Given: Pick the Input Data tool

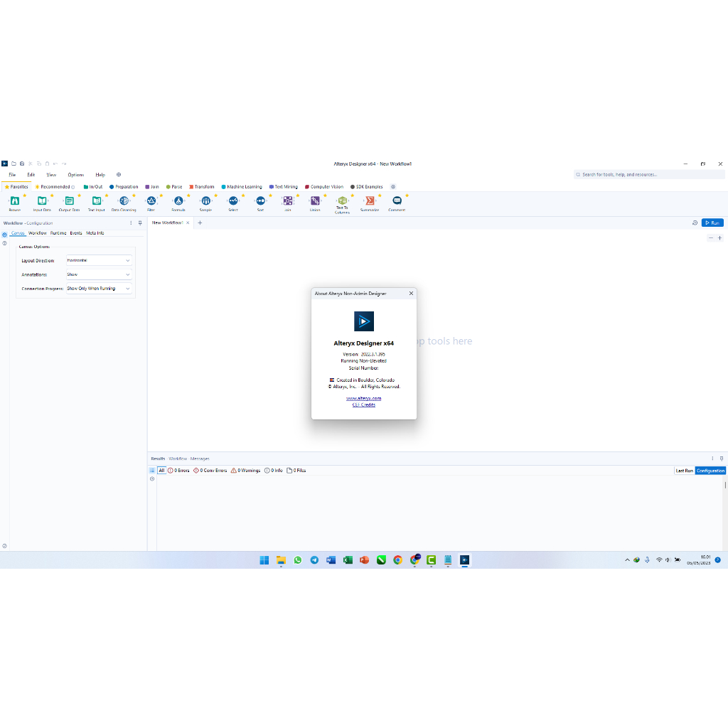Looking at the screenshot, I should pos(42,201).
